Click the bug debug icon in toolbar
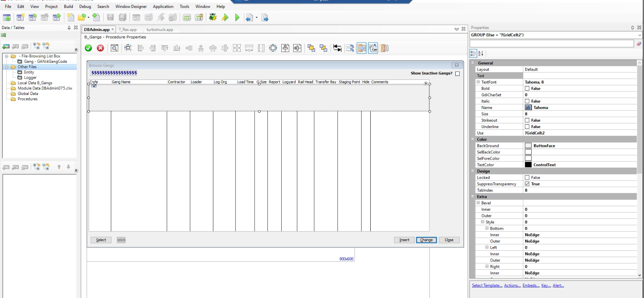 click(213, 17)
